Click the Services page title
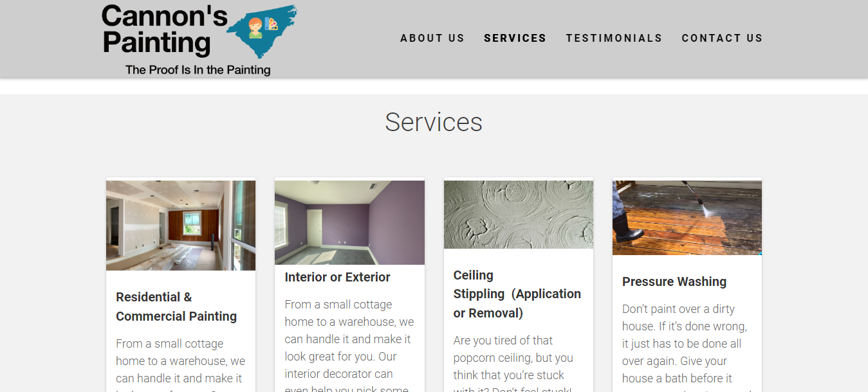The width and height of the screenshot is (868, 392). tap(434, 122)
